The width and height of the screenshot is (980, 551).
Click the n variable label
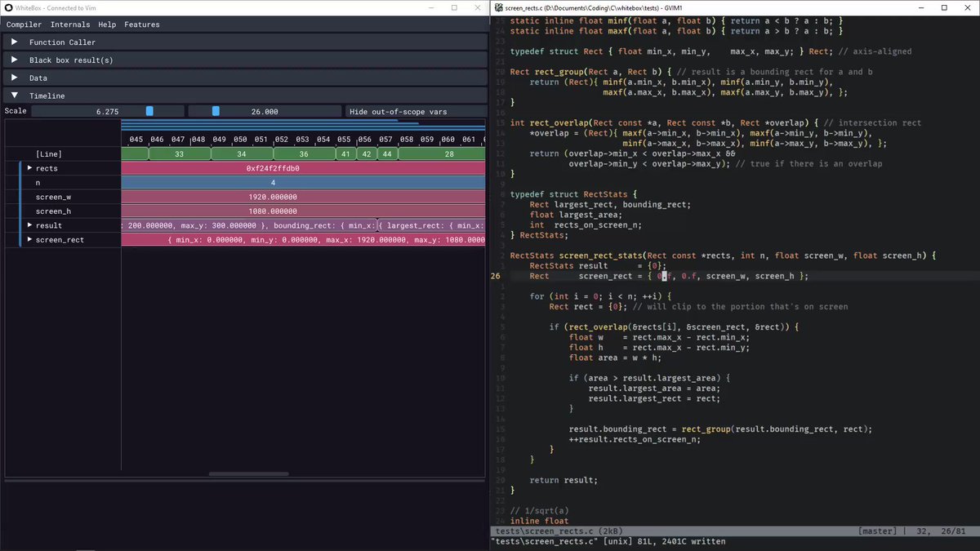38,183
